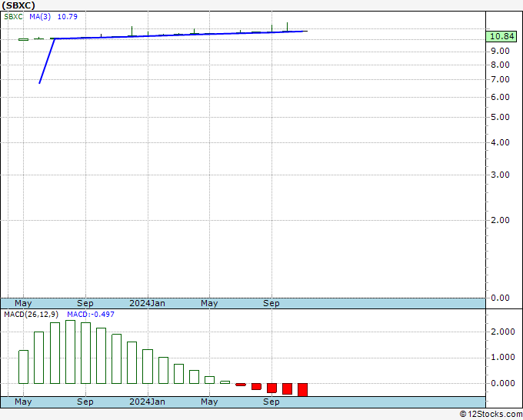
Task: Click the 2.00 price axis label
Action: pos(499,220)
